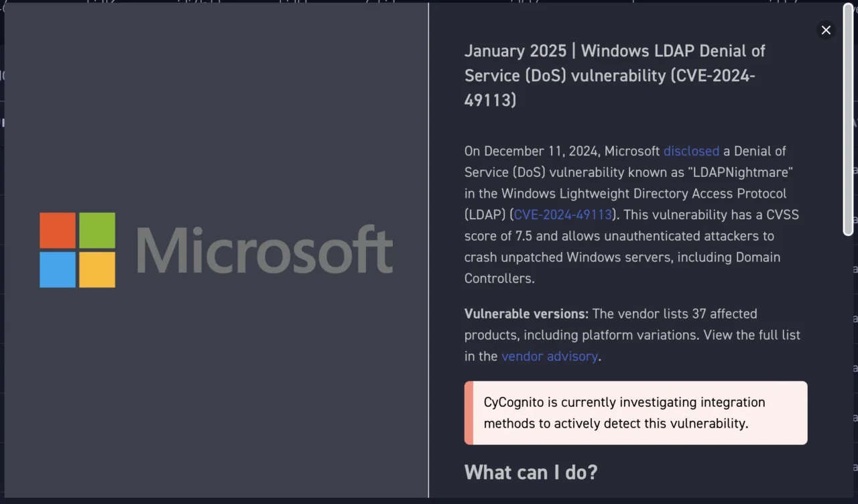Click the CyCognito investigating notice banner
The image size is (858, 504).
pos(635,413)
